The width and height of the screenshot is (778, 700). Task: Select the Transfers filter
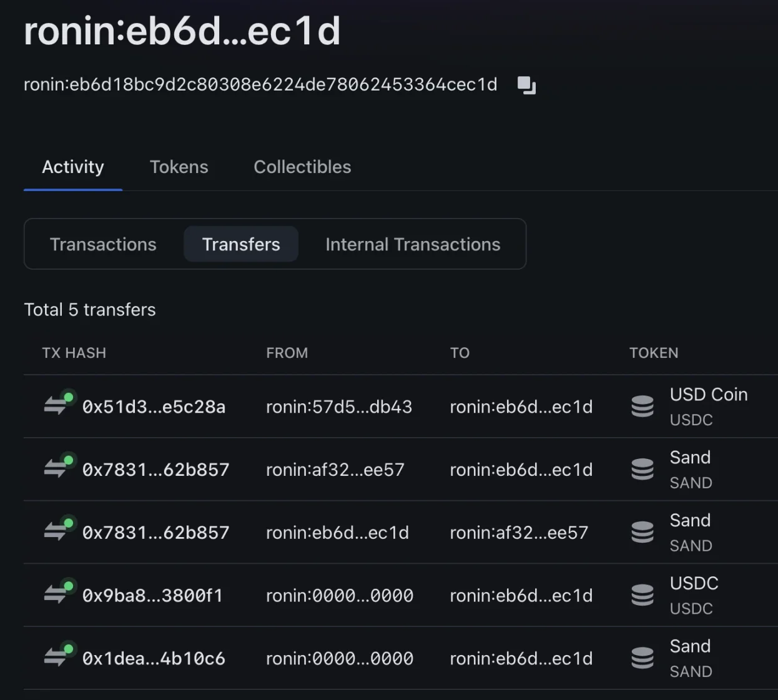tap(241, 244)
